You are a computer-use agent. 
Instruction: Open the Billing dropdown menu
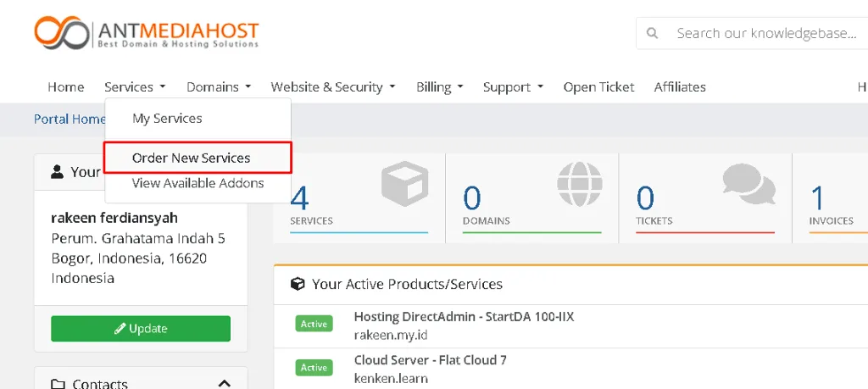439,87
